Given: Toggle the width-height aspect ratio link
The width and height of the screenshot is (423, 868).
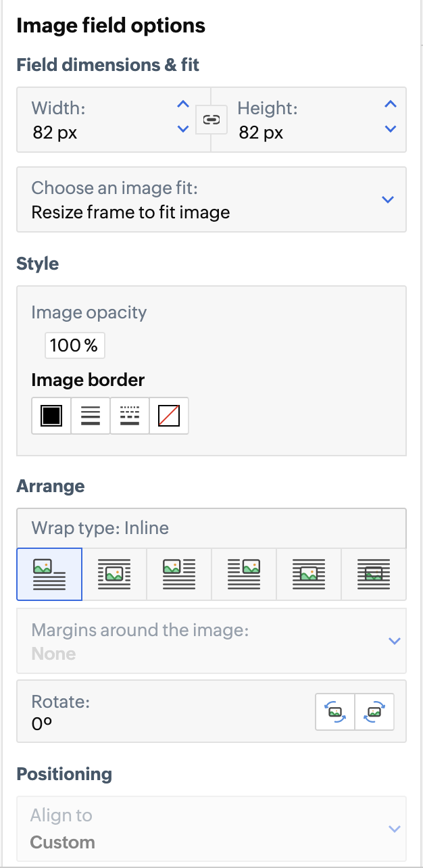Looking at the screenshot, I should 211,120.
